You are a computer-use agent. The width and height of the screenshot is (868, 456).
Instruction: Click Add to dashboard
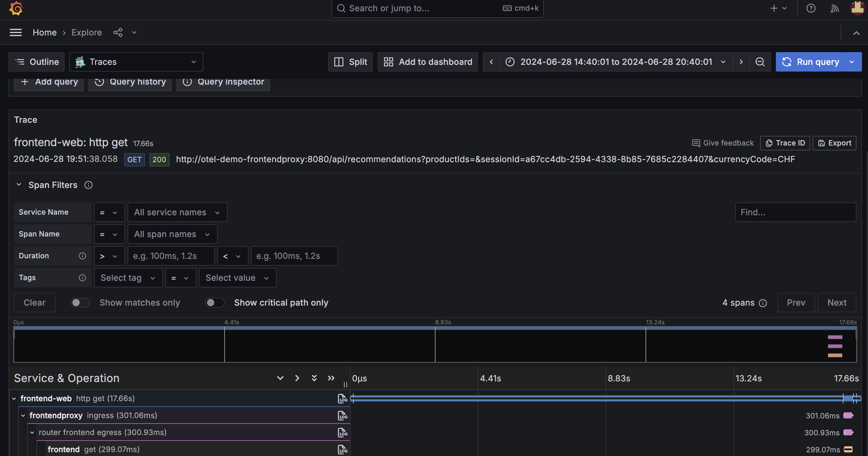tap(428, 62)
